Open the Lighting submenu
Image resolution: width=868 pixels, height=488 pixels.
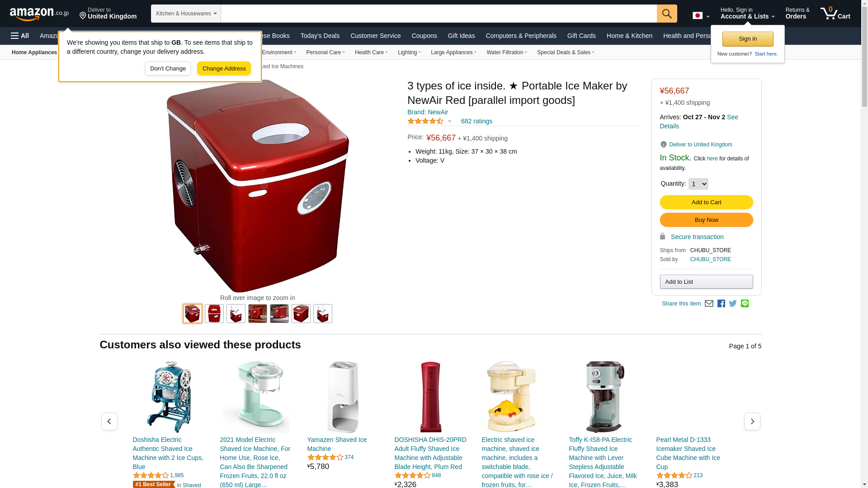click(409, 52)
